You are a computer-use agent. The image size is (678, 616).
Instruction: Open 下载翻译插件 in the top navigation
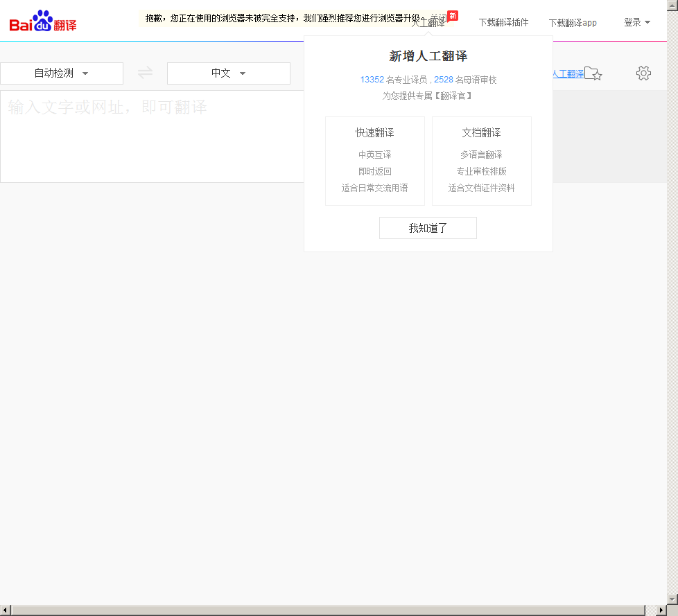tap(503, 22)
